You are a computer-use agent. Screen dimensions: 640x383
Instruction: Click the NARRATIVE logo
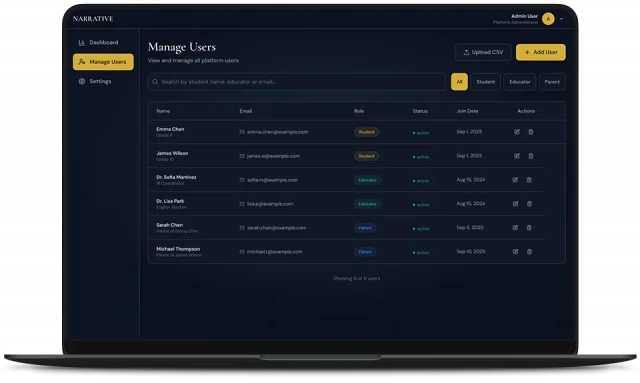[x=93, y=19]
